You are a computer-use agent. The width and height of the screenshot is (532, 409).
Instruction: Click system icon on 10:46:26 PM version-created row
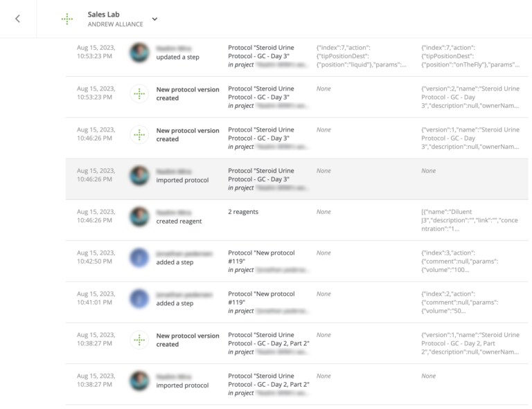(140, 134)
